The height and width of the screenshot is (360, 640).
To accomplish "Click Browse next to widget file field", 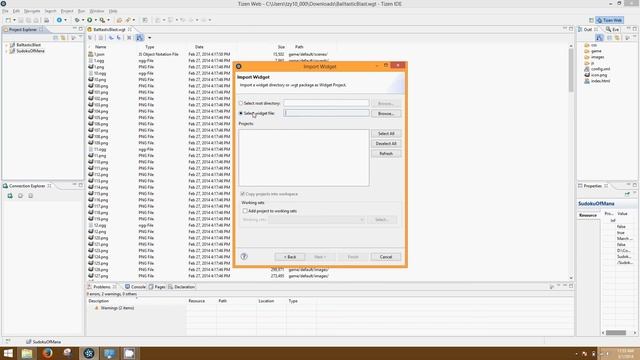I will [386, 113].
